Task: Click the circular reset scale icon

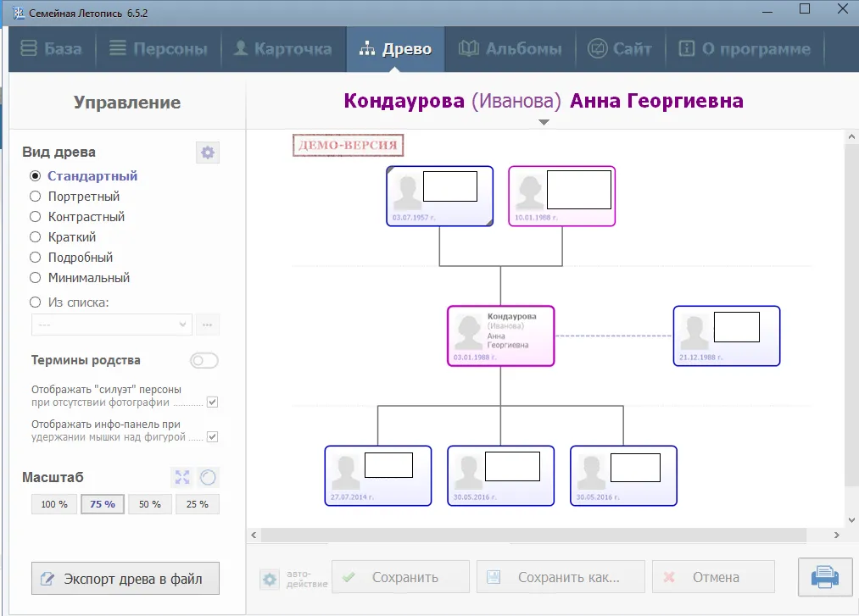Action: click(x=208, y=477)
